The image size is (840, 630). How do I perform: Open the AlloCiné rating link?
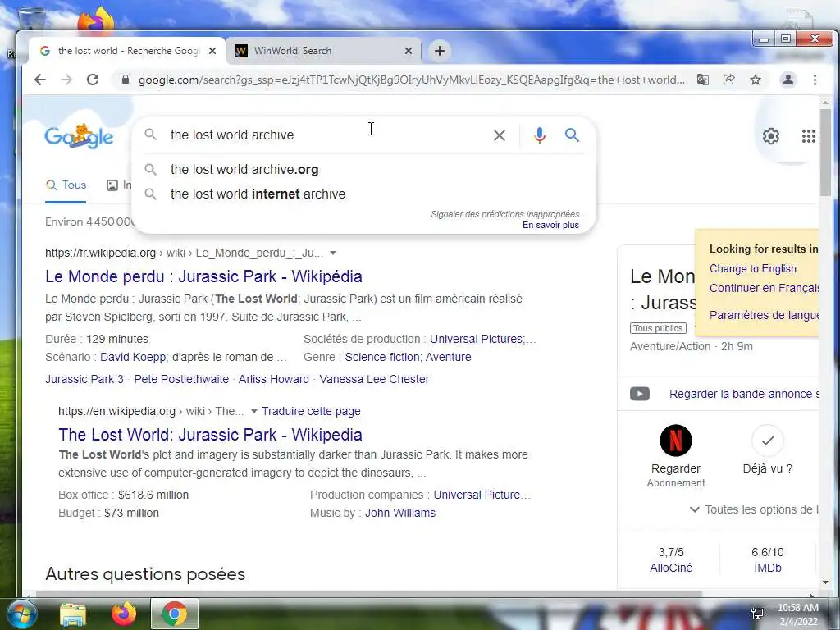(x=671, y=568)
